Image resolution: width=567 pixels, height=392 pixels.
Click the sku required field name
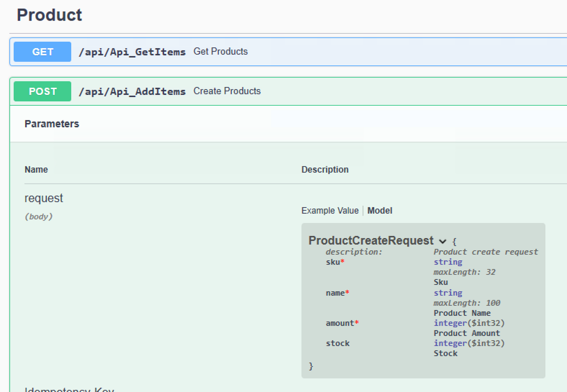tap(335, 262)
